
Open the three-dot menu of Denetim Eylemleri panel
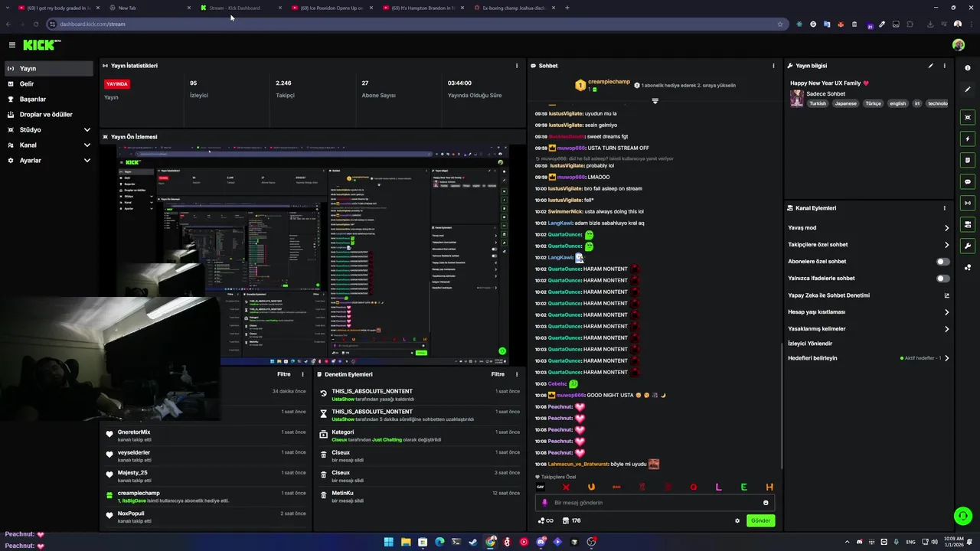tap(517, 374)
